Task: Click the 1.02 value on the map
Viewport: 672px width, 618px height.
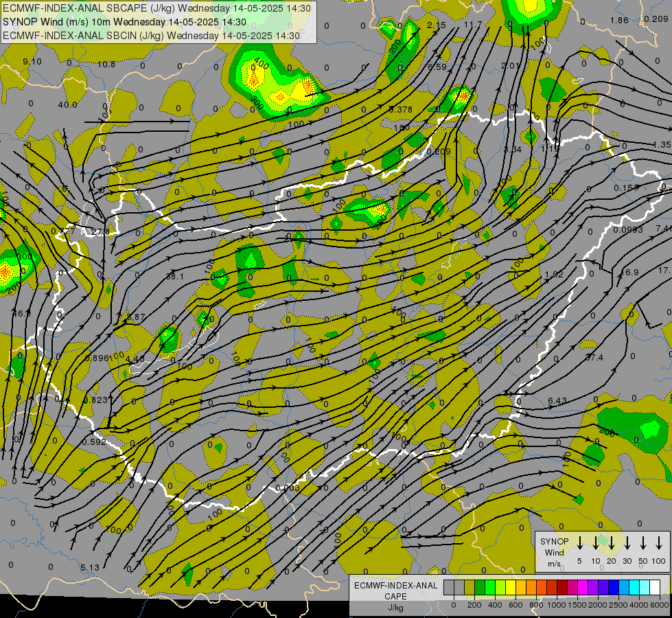Action: (554, 274)
